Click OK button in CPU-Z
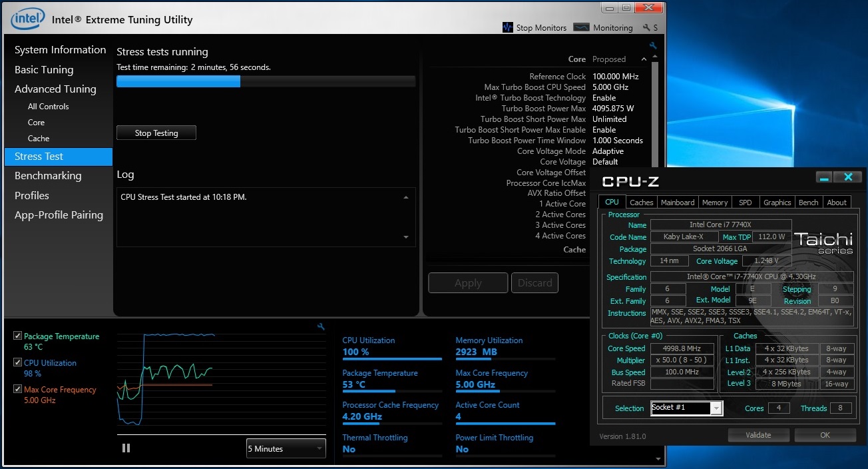 click(x=825, y=435)
